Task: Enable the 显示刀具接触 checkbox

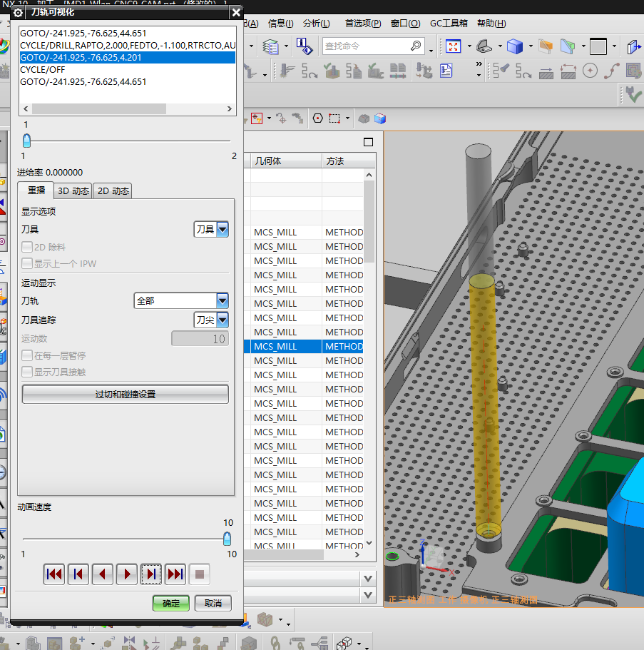Action: 27,372
